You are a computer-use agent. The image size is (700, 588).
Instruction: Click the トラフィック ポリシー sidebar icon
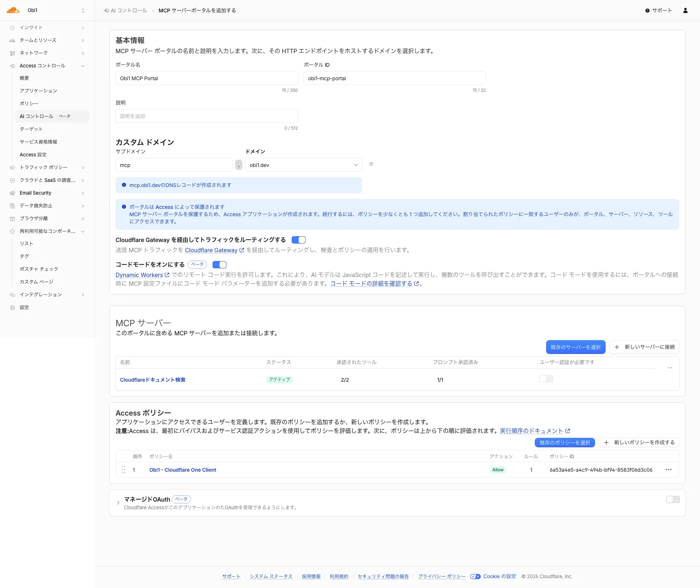(x=12, y=168)
